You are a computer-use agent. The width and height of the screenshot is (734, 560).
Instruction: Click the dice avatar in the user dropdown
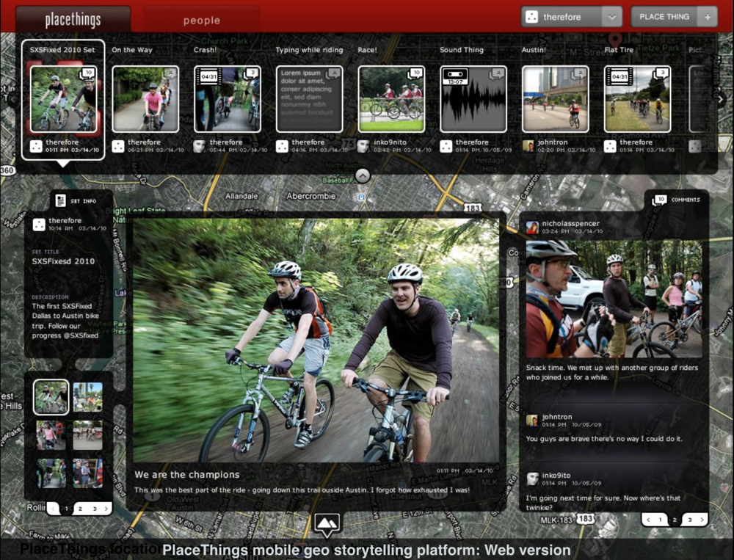(531, 17)
